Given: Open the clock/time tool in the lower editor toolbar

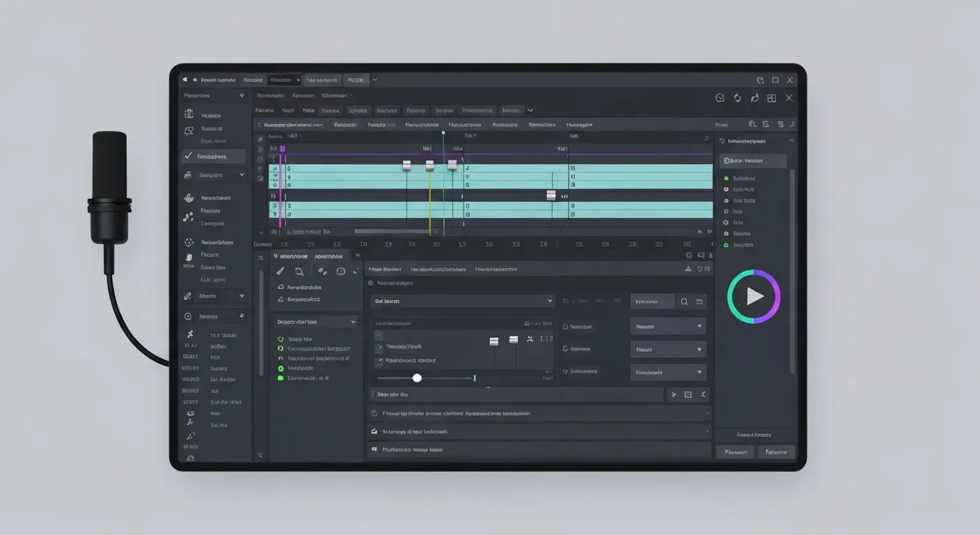Looking at the screenshot, I should pos(340,270).
